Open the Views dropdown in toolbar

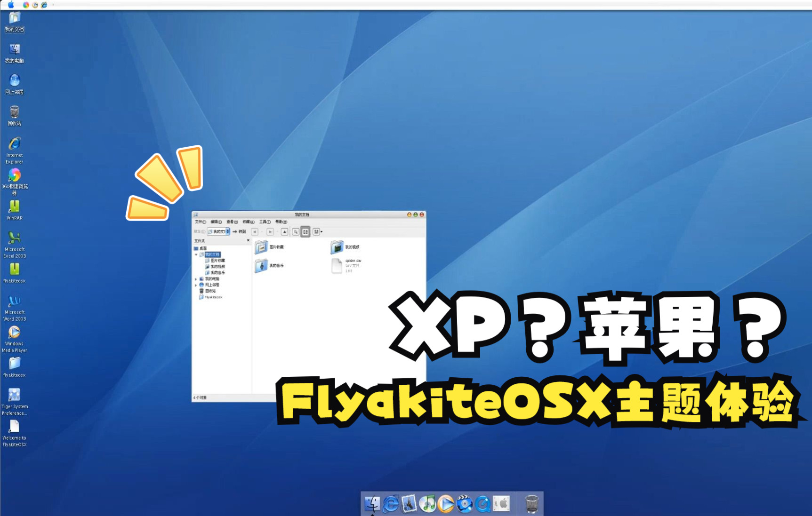pyautogui.click(x=318, y=232)
